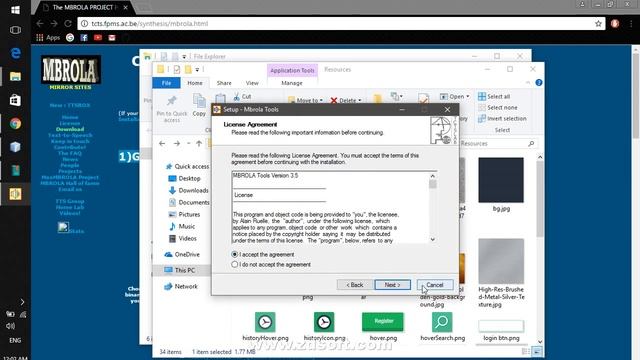
Task: Select the High-Res-Brushed-Metal-Silver texture thumbnail
Action: [x=501, y=261]
